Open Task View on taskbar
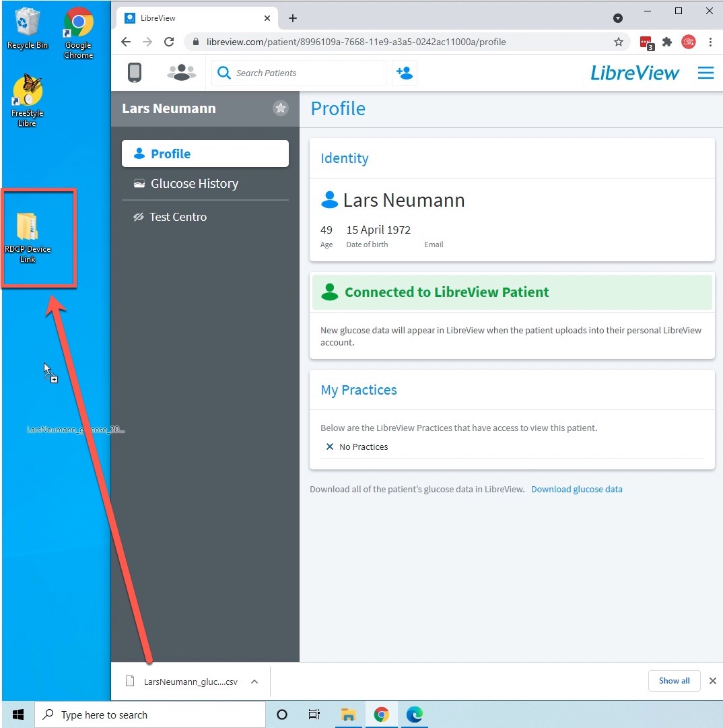The width and height of the screenshot is (723, 728). [314, 715]
